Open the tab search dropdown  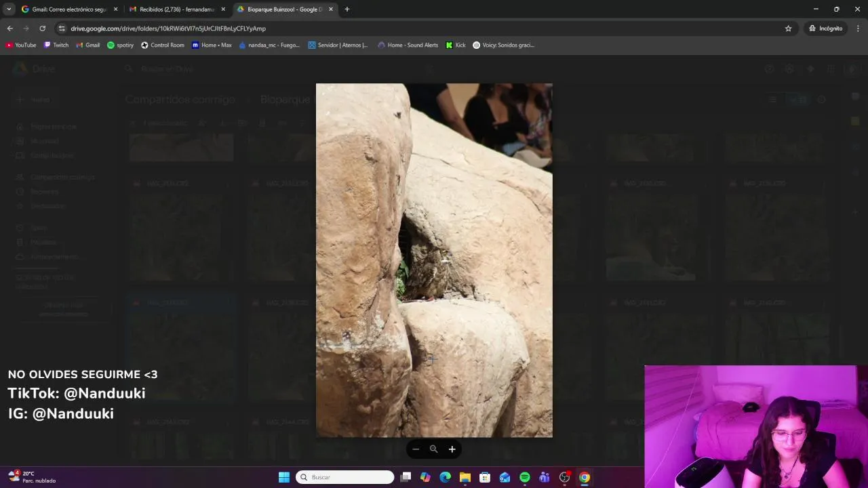(x=9, y=9)
